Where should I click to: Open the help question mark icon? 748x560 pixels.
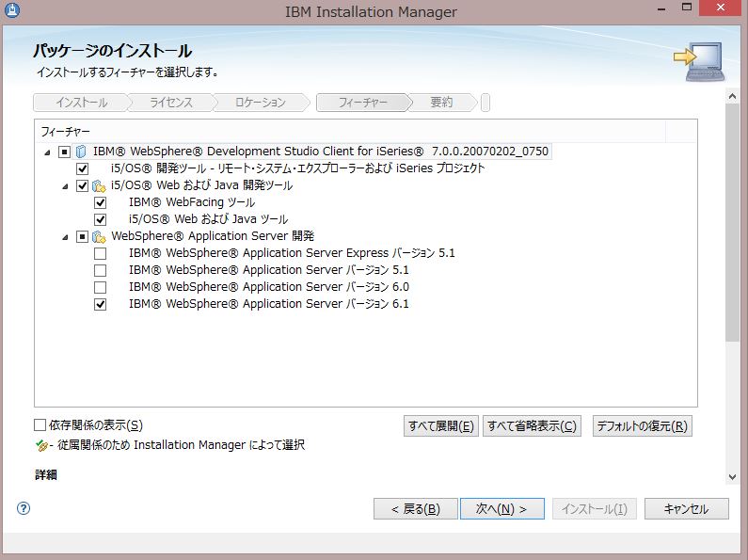pos(24,508)
